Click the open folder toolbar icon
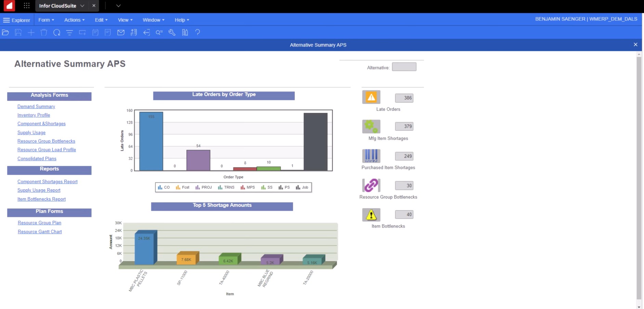The width and height of the screenshot is (644, 309). tap(5, 33)
